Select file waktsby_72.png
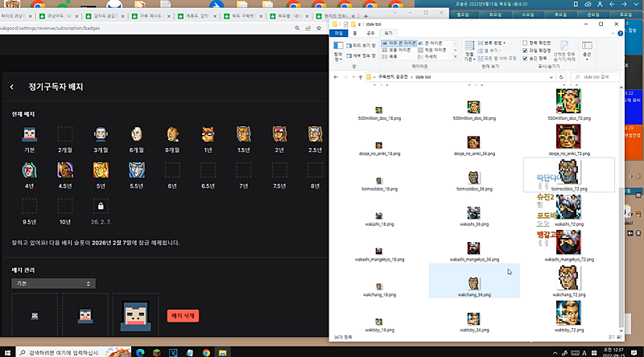Viewport: 644px width, 357px height. (569, 316)
